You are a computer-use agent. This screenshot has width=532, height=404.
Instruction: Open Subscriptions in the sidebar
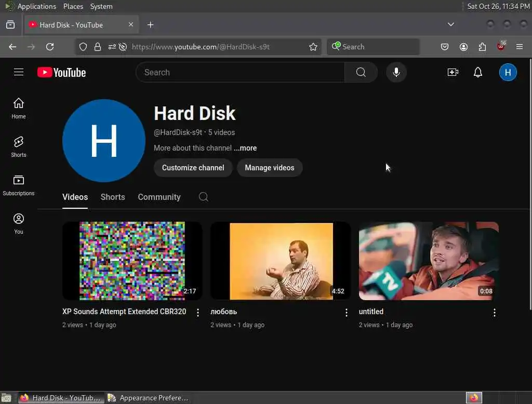point(19,185)
